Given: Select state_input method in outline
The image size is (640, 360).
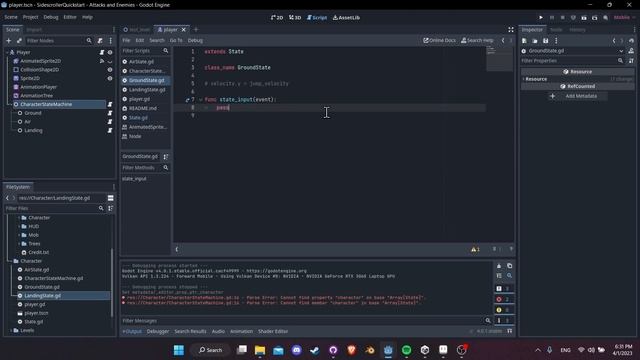Looking at the screenshot, I should 134,179.
